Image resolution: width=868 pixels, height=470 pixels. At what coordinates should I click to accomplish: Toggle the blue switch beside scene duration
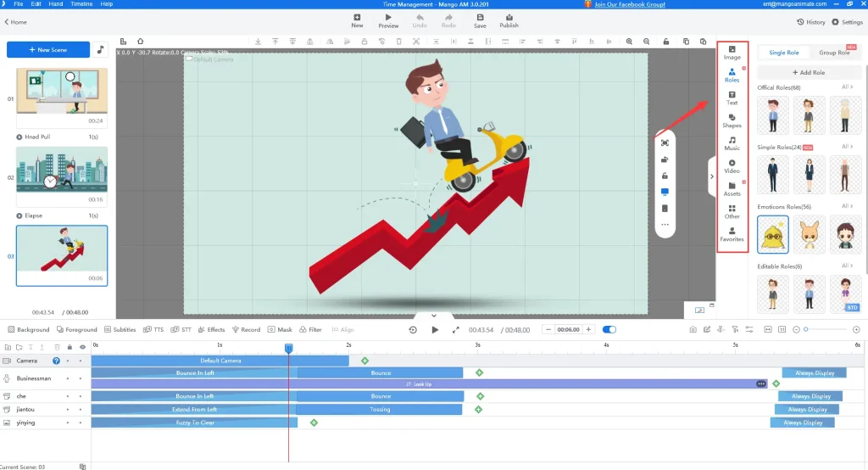[609, 329]
